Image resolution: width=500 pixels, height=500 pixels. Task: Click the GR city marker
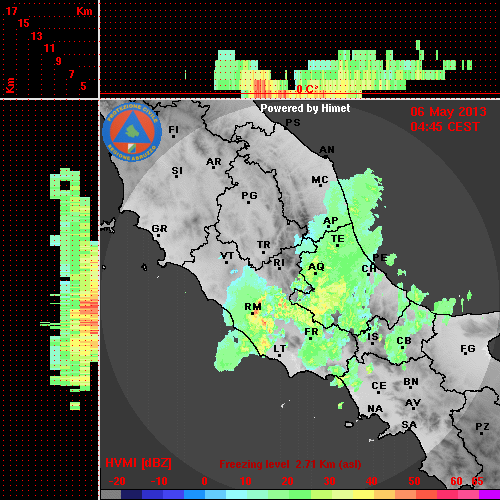159,230
